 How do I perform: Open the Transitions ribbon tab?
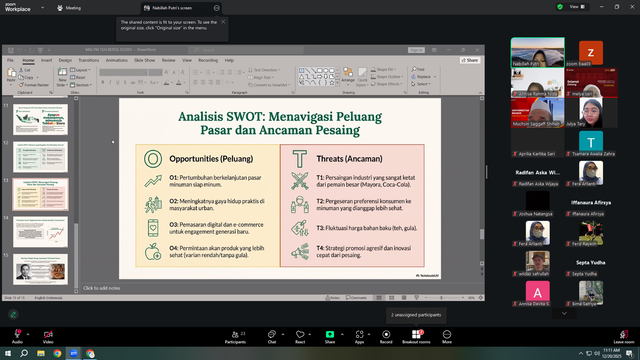pos(89,60)
